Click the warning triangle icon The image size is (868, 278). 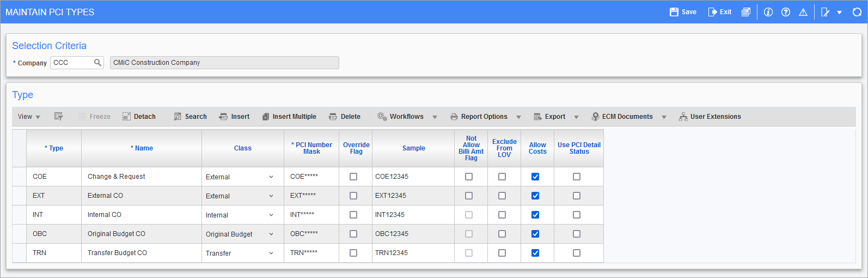(803, 12)
